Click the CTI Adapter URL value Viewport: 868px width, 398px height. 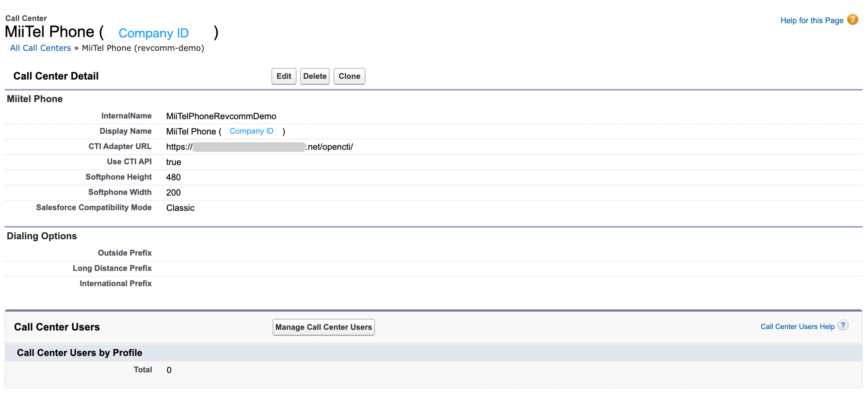(260, 147)
